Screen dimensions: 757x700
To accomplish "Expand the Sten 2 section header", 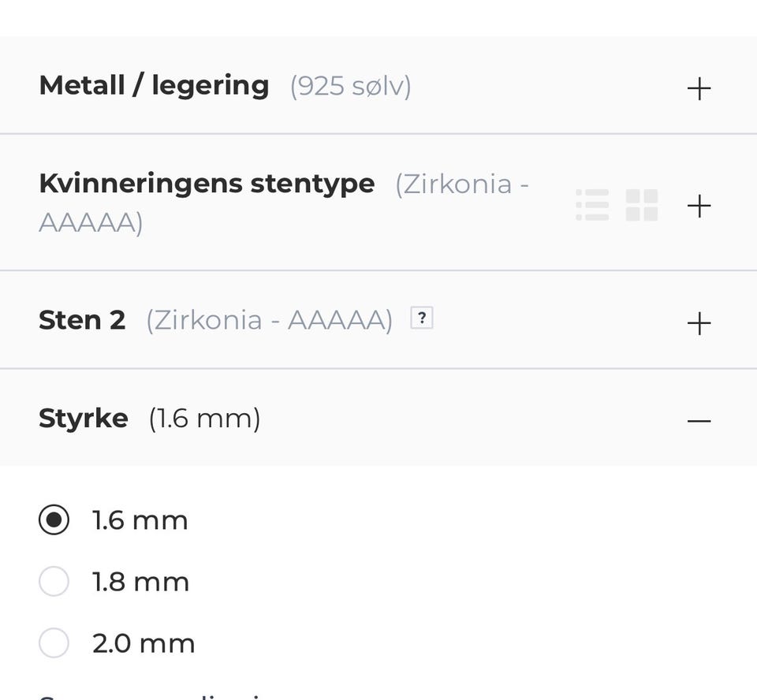I will tap(82, 320).
